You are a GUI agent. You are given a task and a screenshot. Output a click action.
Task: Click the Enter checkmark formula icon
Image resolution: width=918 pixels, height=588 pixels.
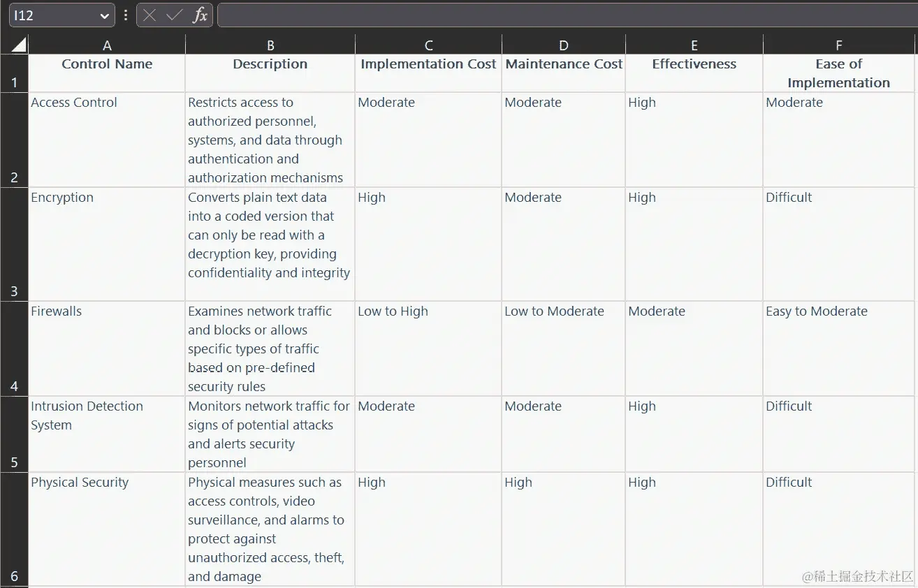(175, 15)
